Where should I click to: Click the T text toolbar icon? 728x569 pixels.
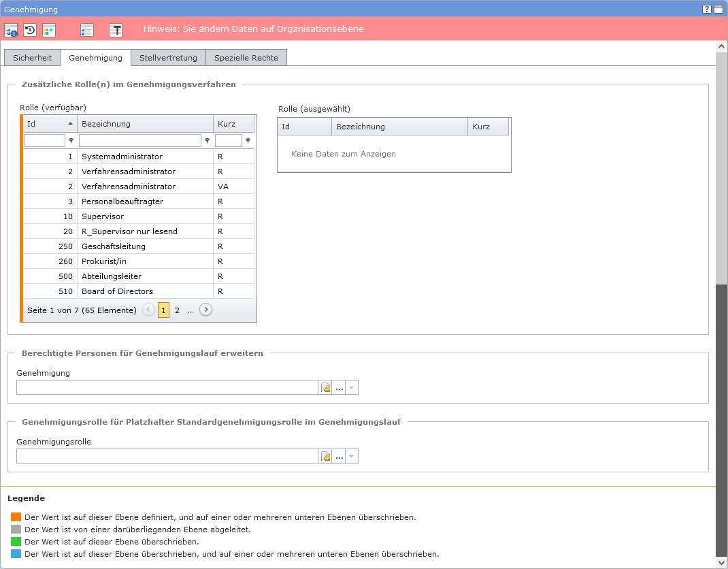coord(116,30)
